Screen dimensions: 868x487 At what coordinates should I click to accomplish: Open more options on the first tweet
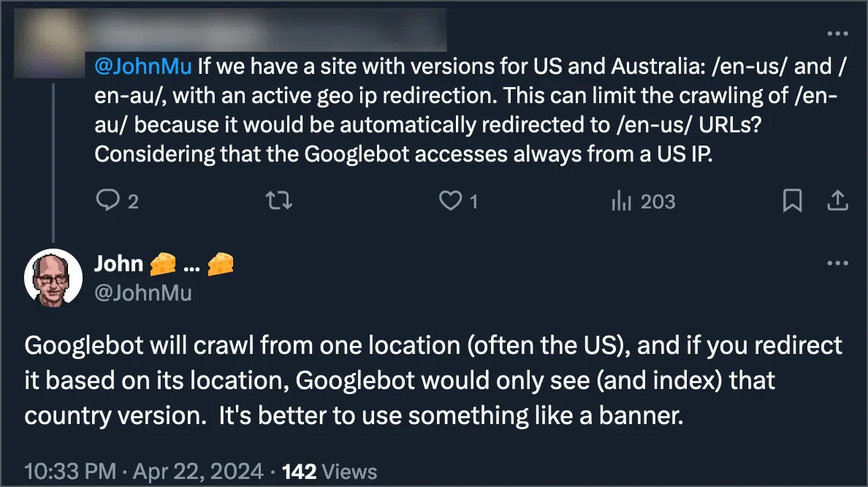point(838,32)
